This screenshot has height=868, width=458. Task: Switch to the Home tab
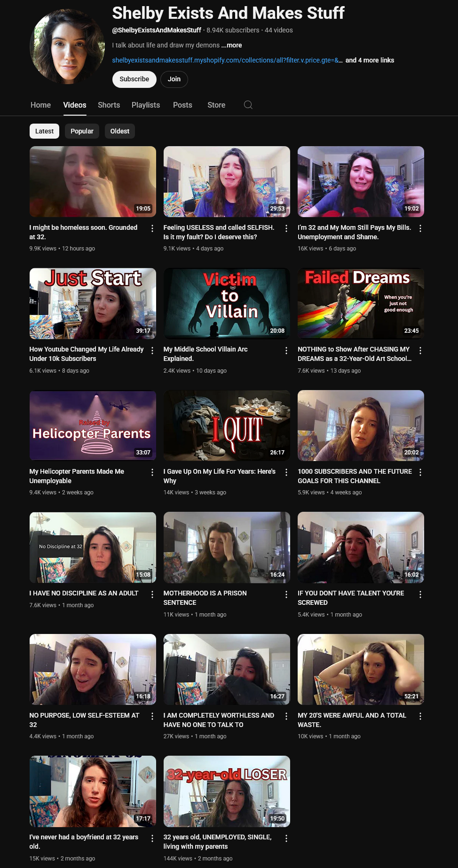tap(40, 105)
